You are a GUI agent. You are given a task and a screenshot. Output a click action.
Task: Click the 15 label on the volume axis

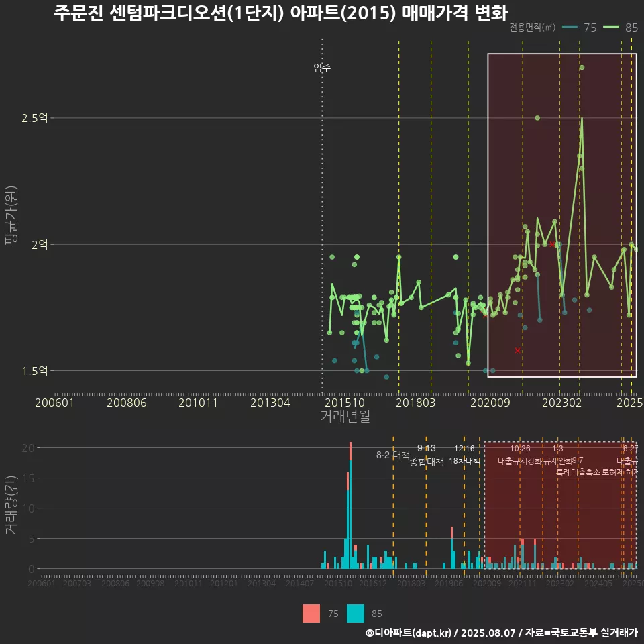pyautogui.click(x=28, y=478)
